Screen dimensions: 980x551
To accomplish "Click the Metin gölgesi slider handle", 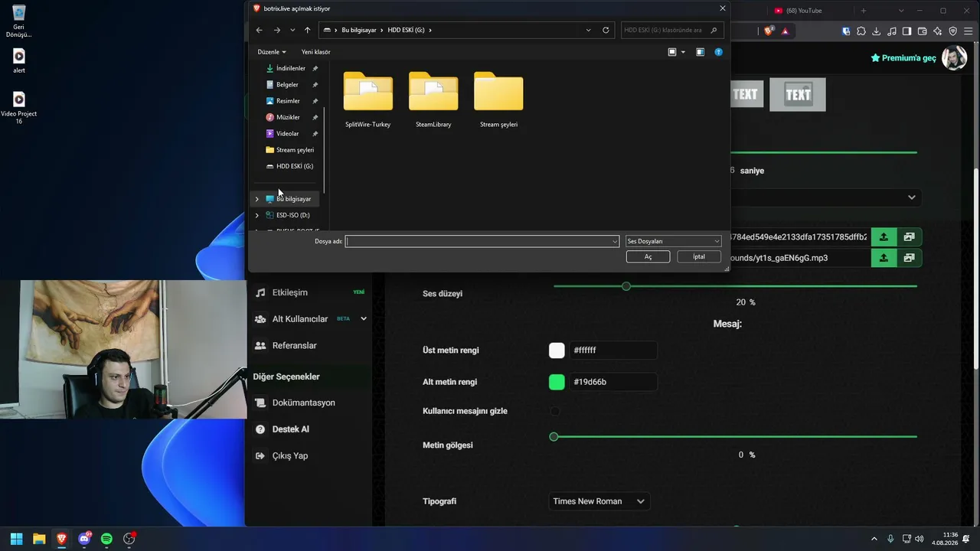I will pyautogui.click(x=554, y=437).
